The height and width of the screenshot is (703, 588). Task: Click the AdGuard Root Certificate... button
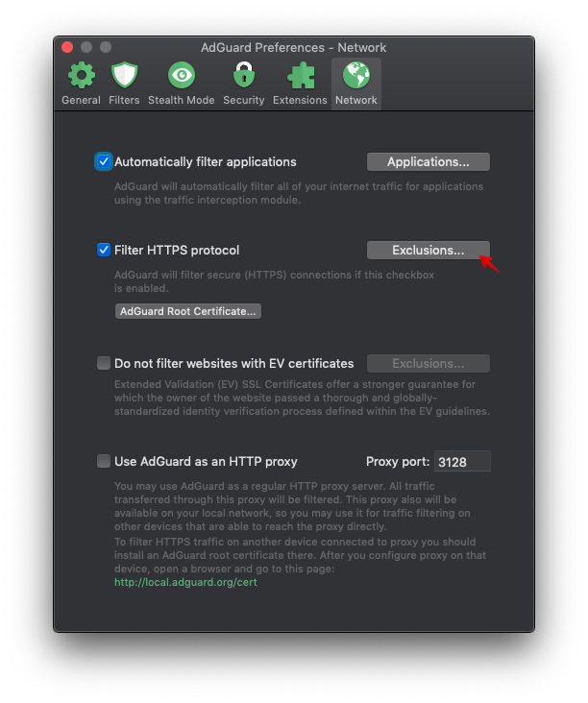tap(188, 311)
